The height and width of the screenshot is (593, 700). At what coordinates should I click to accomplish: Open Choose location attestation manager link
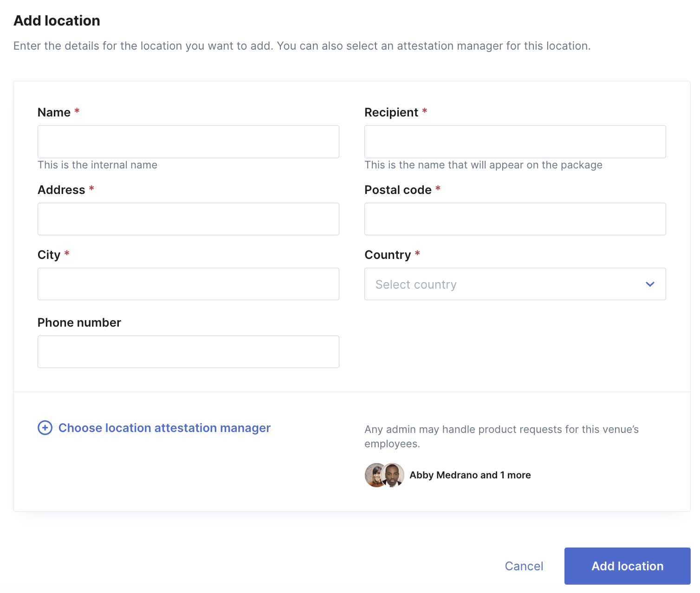coord(164,428)
